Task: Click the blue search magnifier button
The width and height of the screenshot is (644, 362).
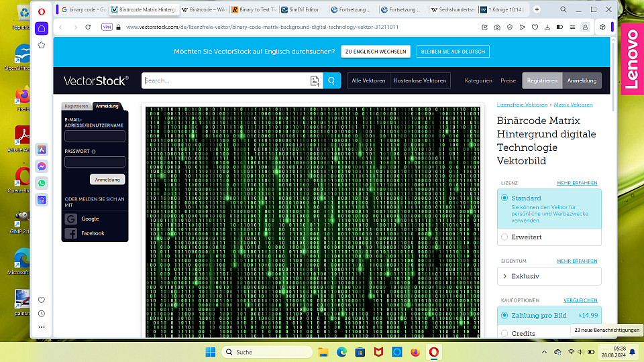Action: tap(332, 81)
